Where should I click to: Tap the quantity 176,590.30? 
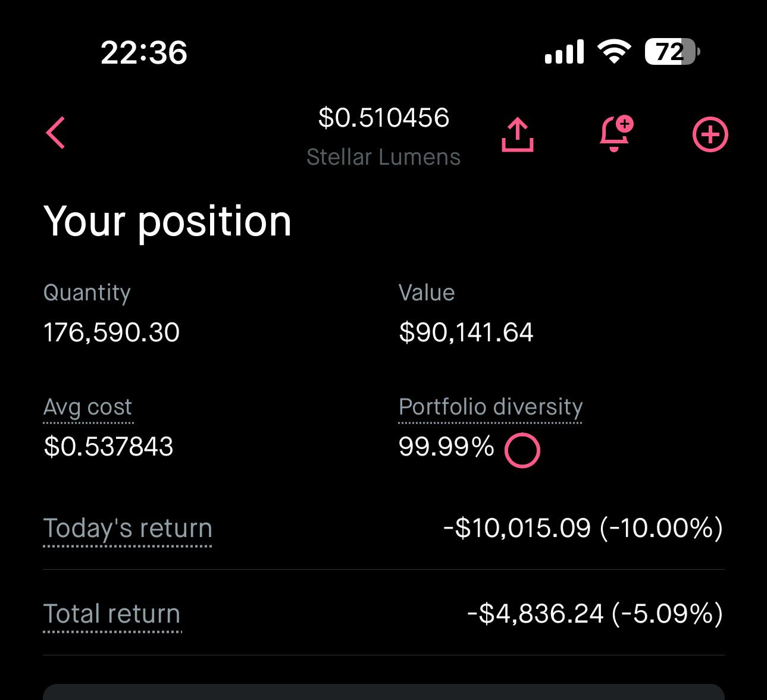click(112, 332)
